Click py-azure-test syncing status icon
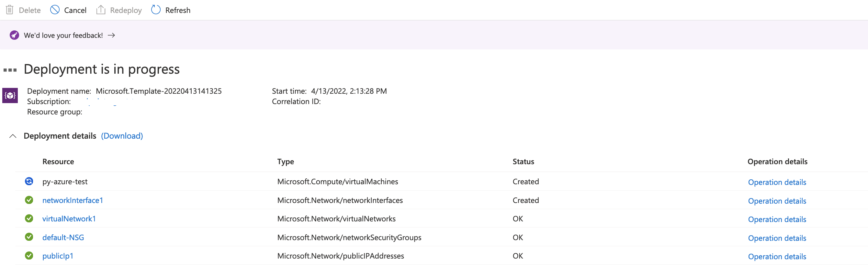 (29, 181)
